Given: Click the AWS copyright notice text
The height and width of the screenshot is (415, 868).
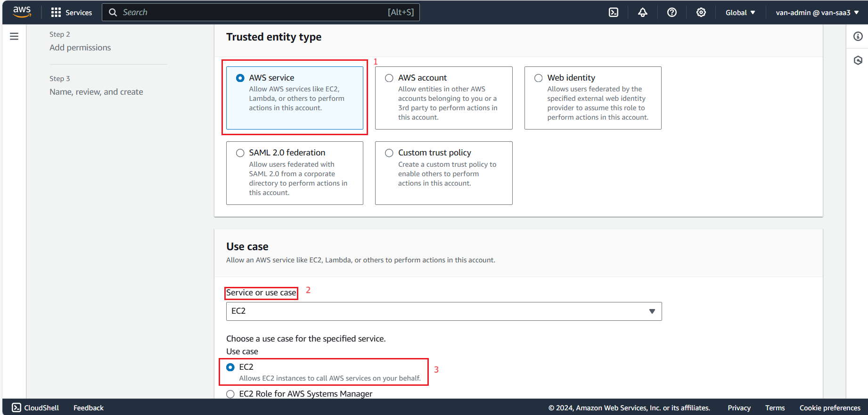Looking at the screenshot, I should 629,408.
